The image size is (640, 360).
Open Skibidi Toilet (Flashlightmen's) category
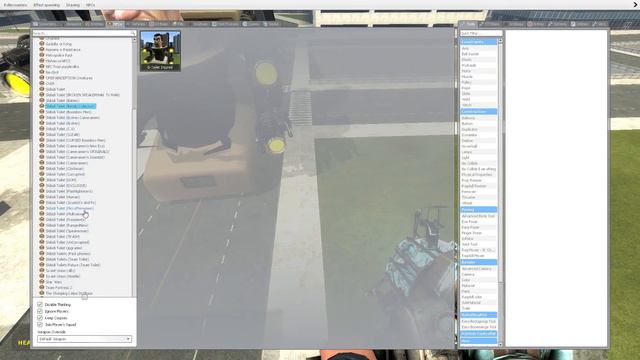[69, 191]
